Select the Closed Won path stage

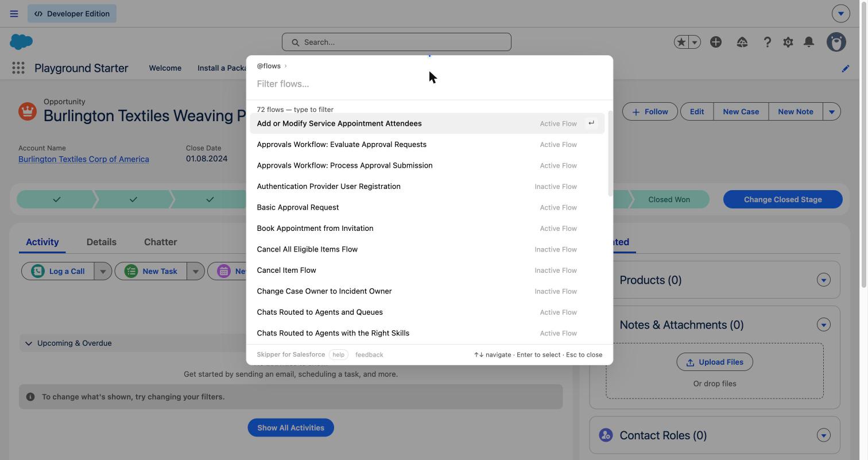pyautogui.click(x=669, y=199)
